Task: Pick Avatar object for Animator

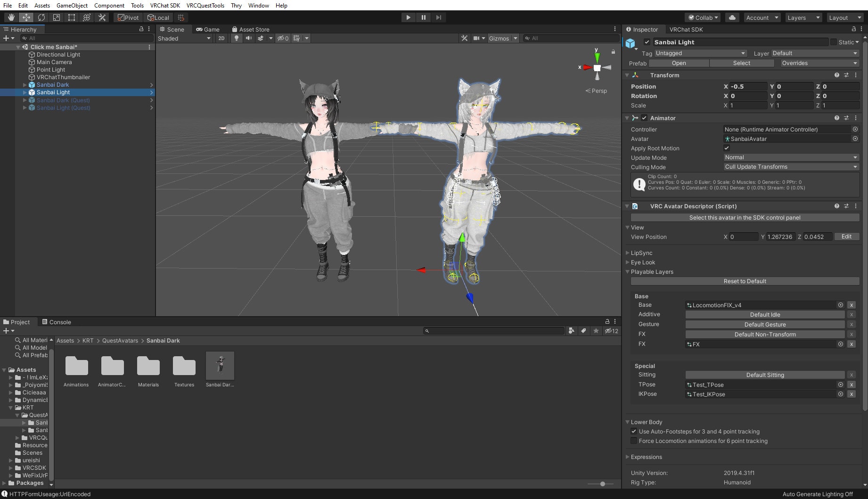Action: tap(855, 139)
